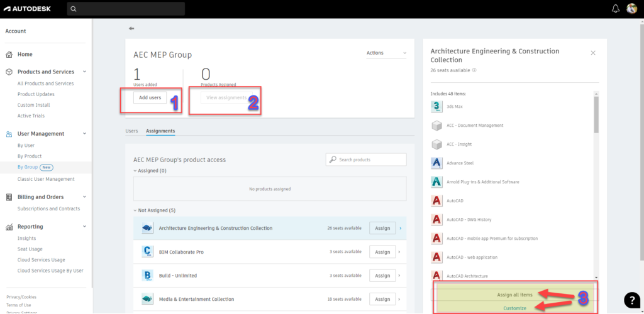Click the Products and Services cube icon
644x314 pixels.
(x=9, y=72)
